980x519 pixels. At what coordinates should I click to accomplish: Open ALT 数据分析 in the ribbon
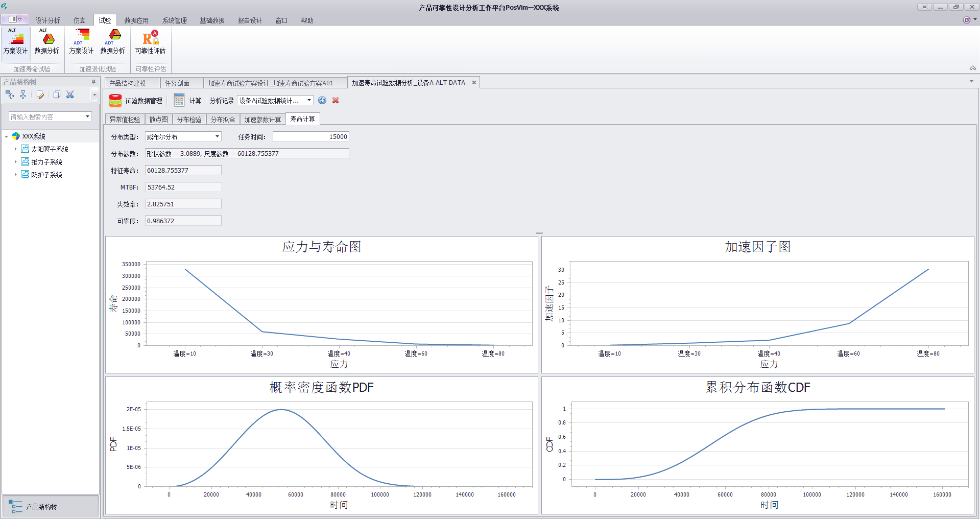click(46, 41)
